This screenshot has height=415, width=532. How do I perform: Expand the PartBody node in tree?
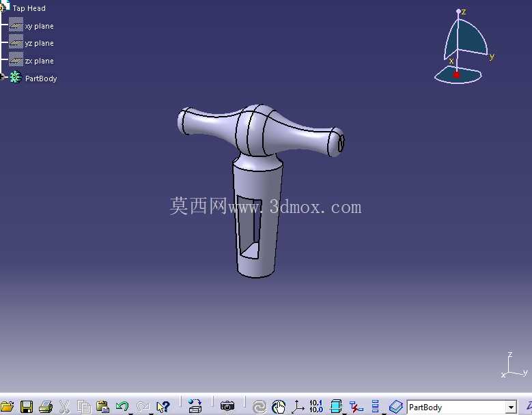(2, 77)
